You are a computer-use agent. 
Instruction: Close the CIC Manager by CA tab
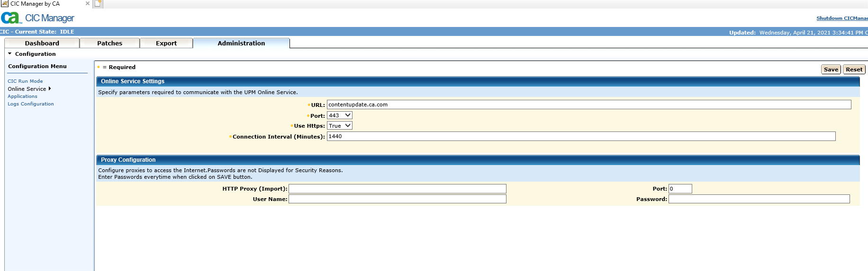coord(88,3)
